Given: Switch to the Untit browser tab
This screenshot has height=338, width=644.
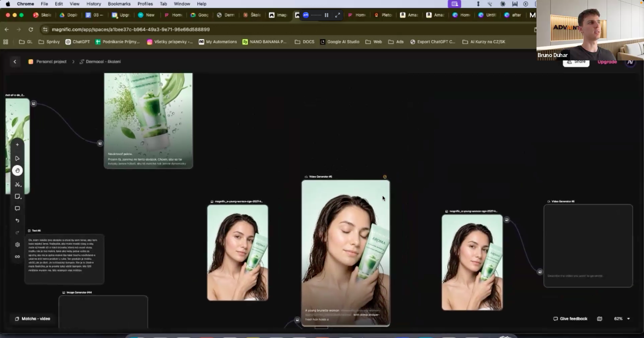Looking at the screenshot, I should pos(487,15).
